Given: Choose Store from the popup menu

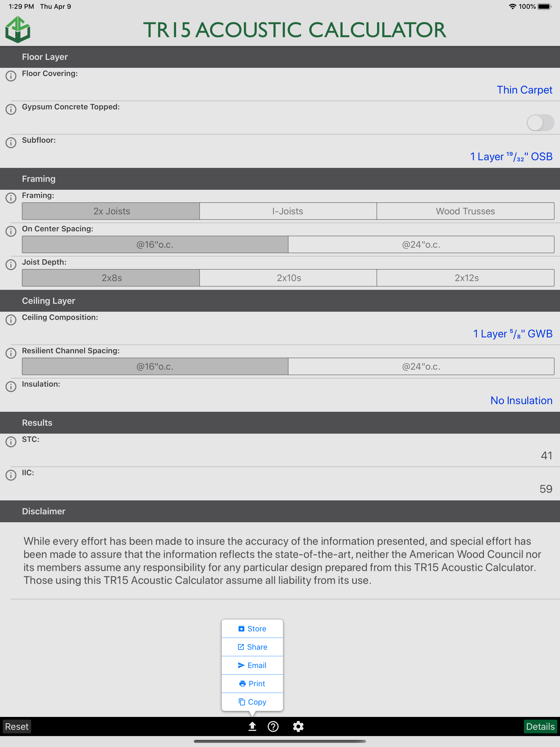Looking at the screenshot, I should coord(252,628).
